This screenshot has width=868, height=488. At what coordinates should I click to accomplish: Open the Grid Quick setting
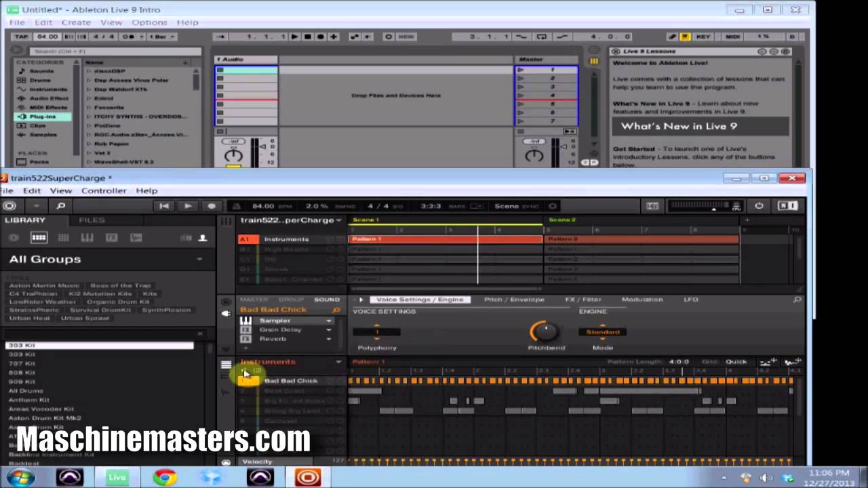pos(736,362)
